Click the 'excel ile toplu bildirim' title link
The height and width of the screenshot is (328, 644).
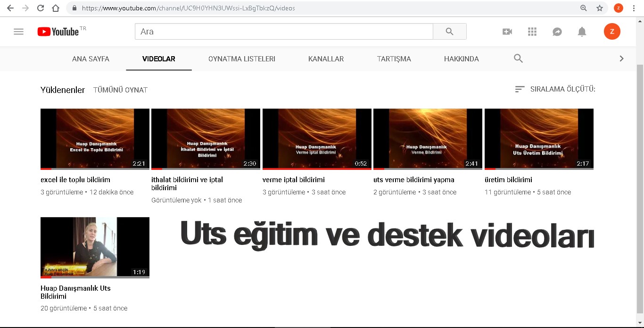(x=75, y=180)
